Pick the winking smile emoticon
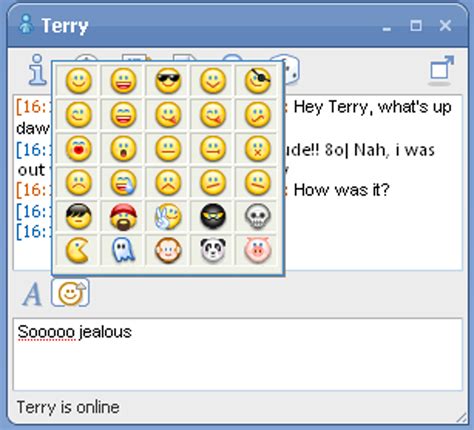Screen dimensions: 474x430 point(79,115)
